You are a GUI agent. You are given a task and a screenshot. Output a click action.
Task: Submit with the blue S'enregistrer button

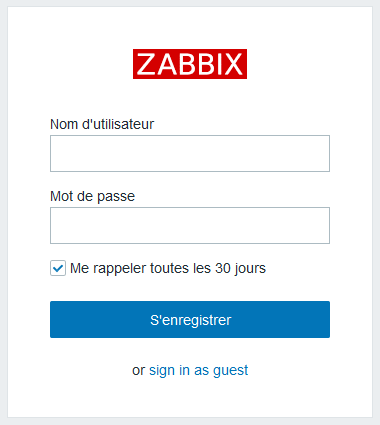(x=190, y=319)
